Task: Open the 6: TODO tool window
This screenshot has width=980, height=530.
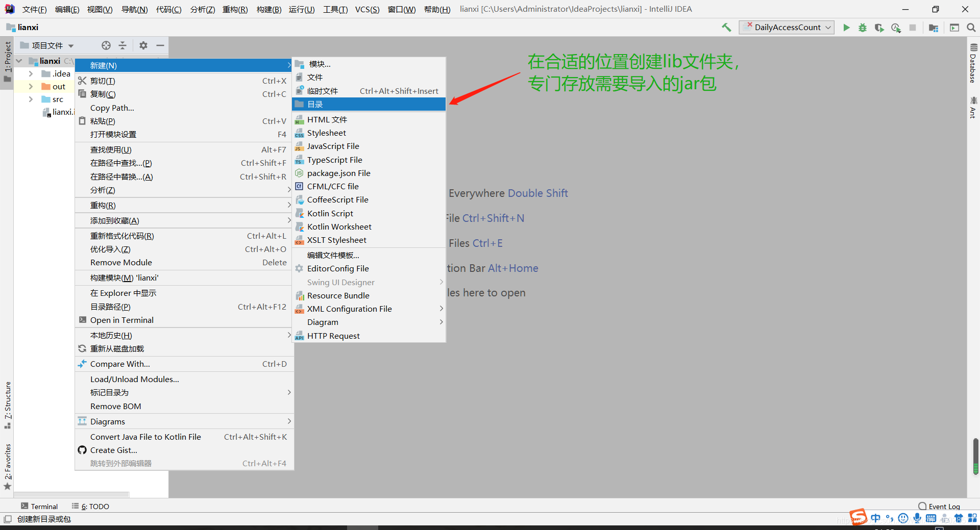Action: (91, 507)
